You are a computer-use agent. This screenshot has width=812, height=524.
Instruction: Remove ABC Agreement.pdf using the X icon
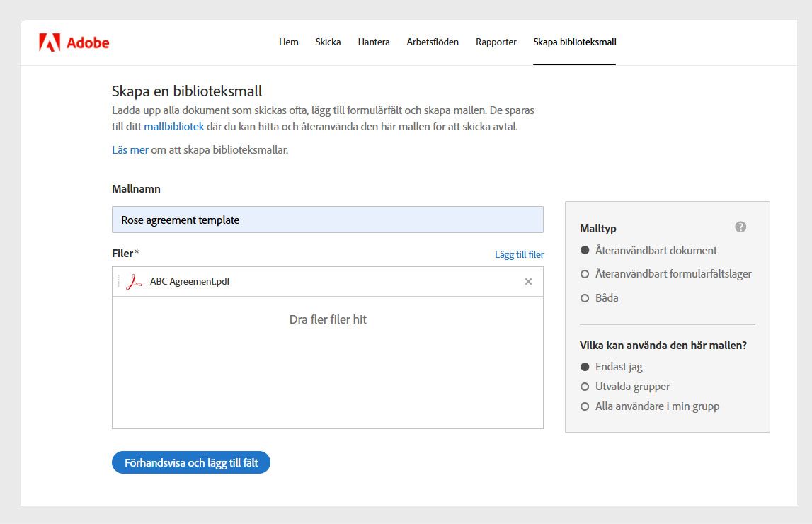[x=527, y=281]
